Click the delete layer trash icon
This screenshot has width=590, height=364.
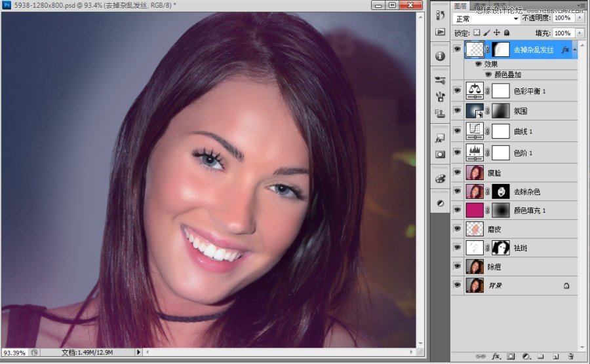pyautogui.click(x=570, y=355)
